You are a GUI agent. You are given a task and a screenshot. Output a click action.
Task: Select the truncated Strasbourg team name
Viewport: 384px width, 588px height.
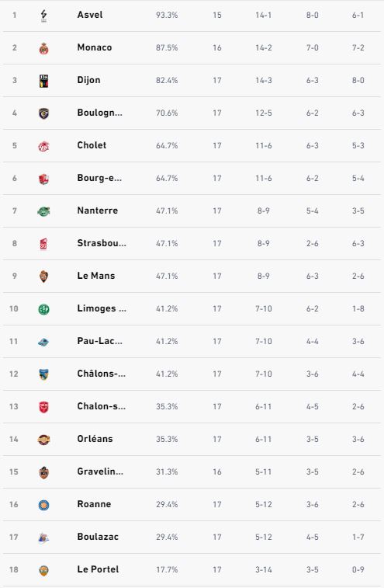pyautogui.click(x=102, y=243)
